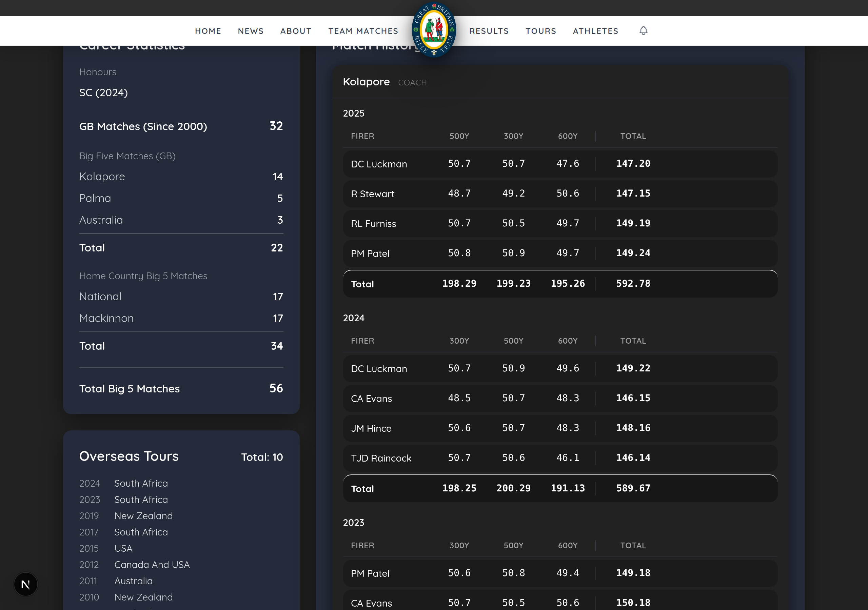The width and height of the screenshot is (868, 610).
Task: Open the RESULTS nav item
Action: point(489,31)
